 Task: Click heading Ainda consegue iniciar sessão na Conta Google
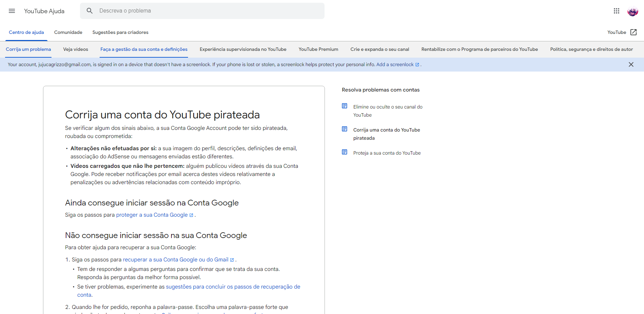coord(152,203)
